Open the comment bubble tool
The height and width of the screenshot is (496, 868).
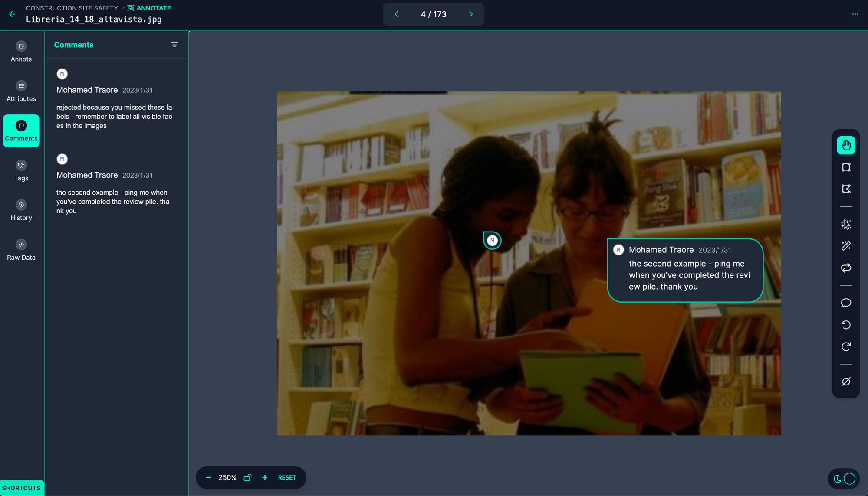846,303
